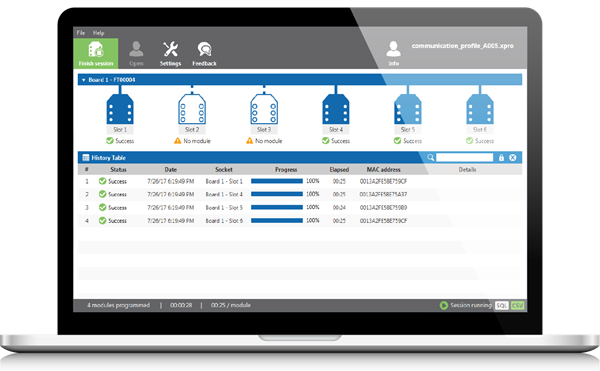Open the Settings tools icon
The image size is (600, 371).
(x=170, y=49)
